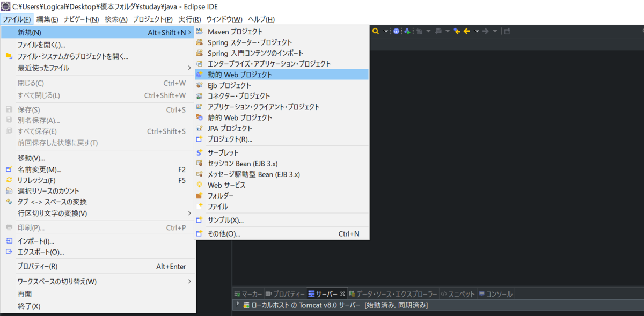644x316 pixels.
Task: Open the ファイル(F) menu in menu bar
Action: 17,19
